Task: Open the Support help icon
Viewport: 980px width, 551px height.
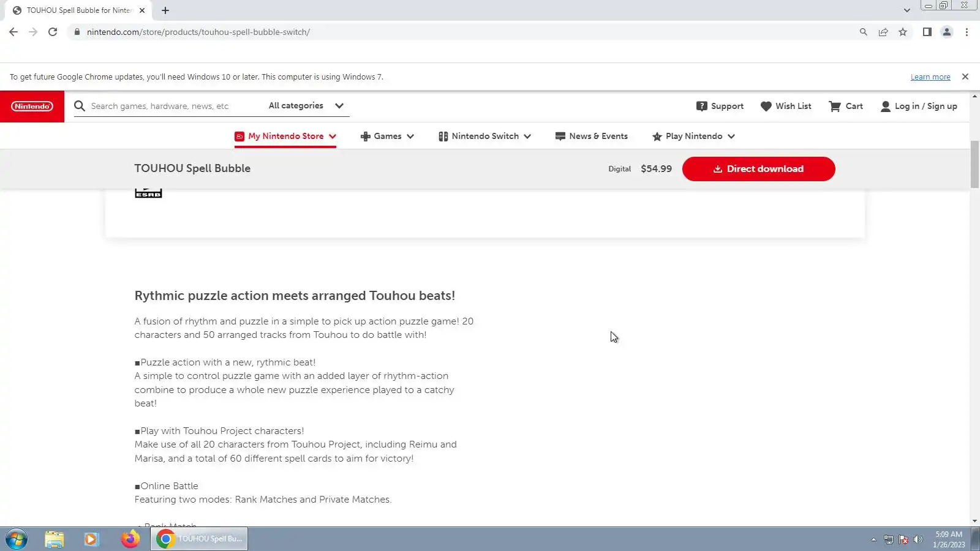Action: point(702,106)
